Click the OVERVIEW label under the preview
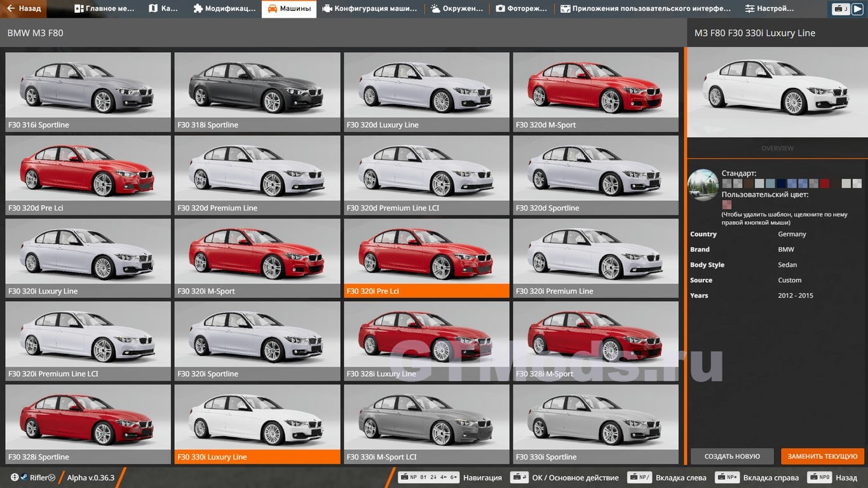 coord(777,148)
